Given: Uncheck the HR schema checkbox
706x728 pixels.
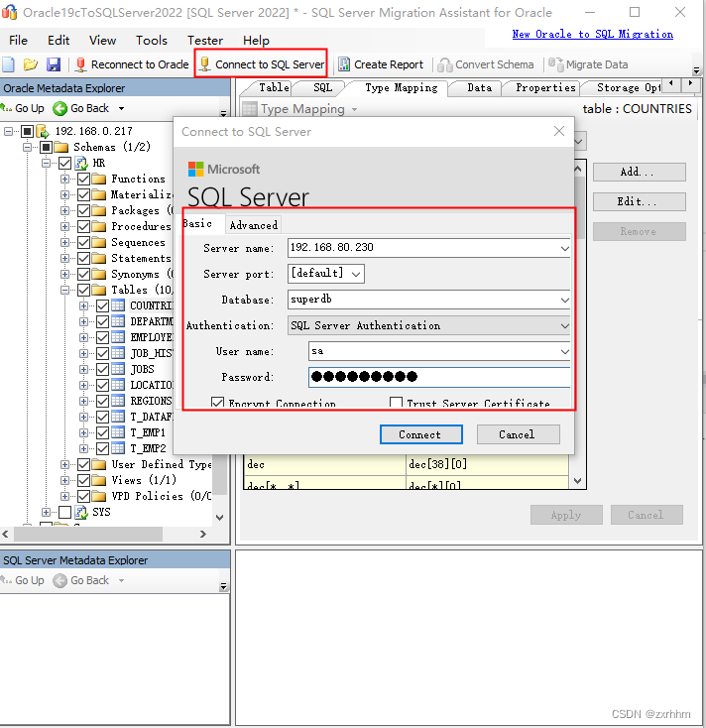Looking at the screenshot, I should [x=65, y=163].
